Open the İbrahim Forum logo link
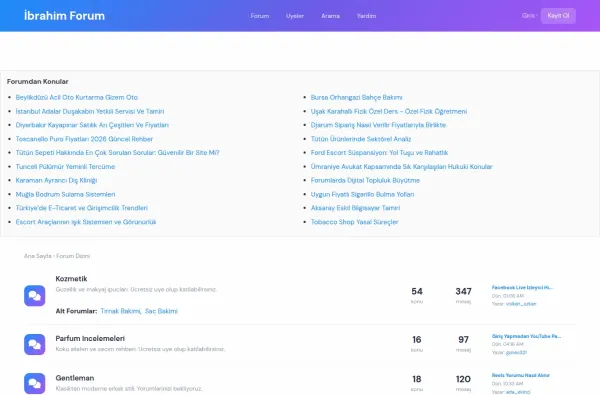 tap(64, 16)
